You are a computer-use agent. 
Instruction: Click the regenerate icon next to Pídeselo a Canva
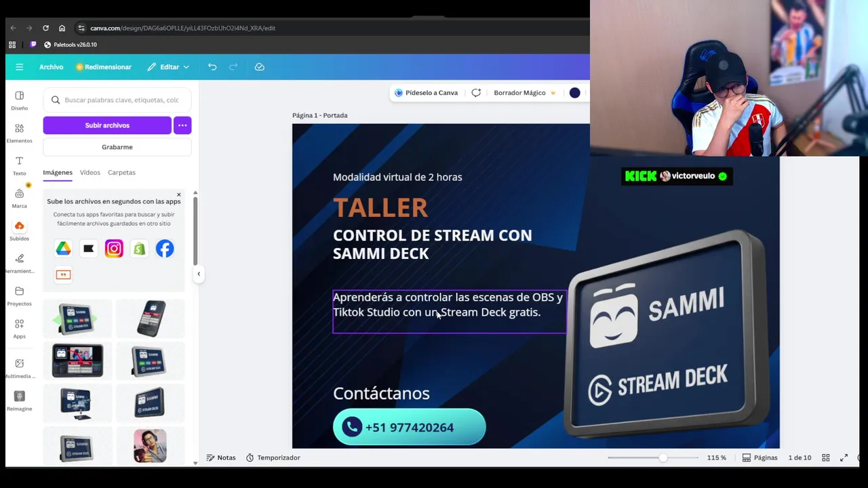coord(476,93)
